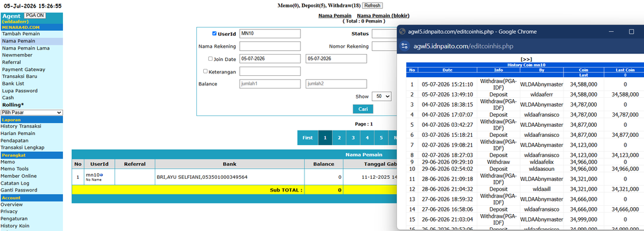Image resolution: width=644 pixels, height=231 pixels.
Task: Open Catatan Log in sidebar
Action: [15, 183]
